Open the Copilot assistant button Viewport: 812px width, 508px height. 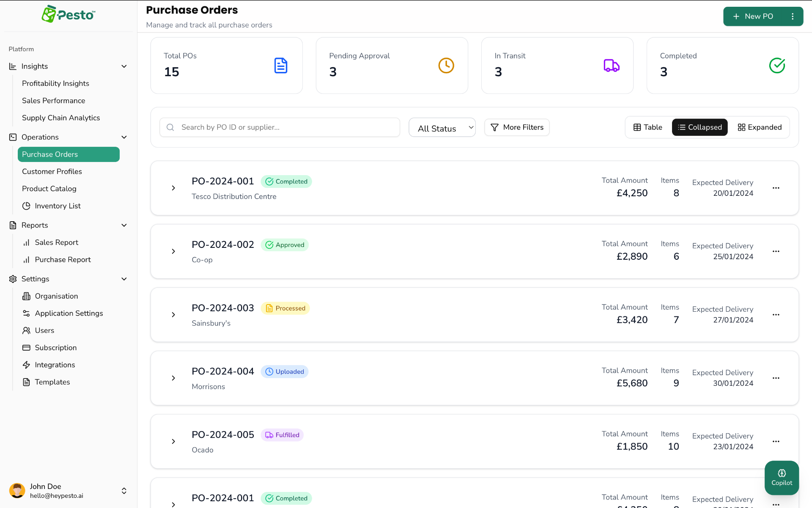782,478
